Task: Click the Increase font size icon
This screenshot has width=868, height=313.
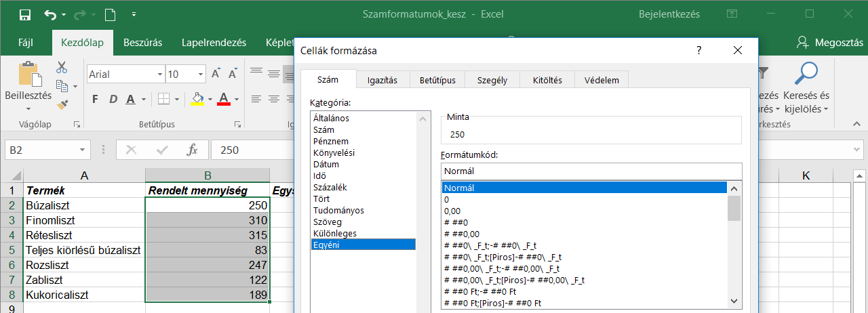Action: 216,75
